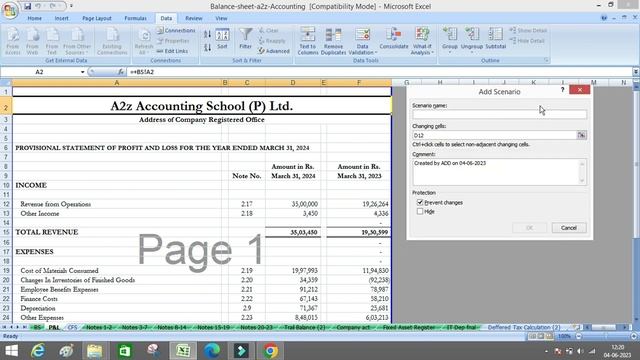Launch Text to Columns
Screen dimensions: 640x360
[308, 41]
